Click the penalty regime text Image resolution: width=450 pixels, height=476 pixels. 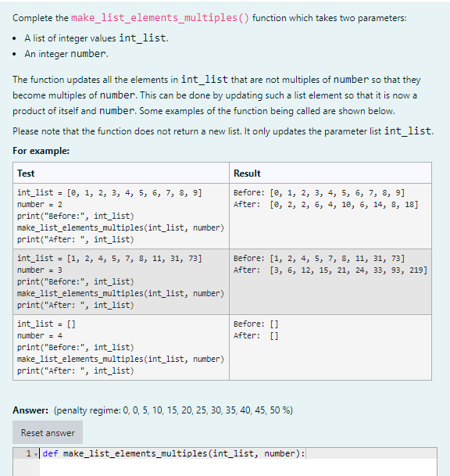point(173,410)
